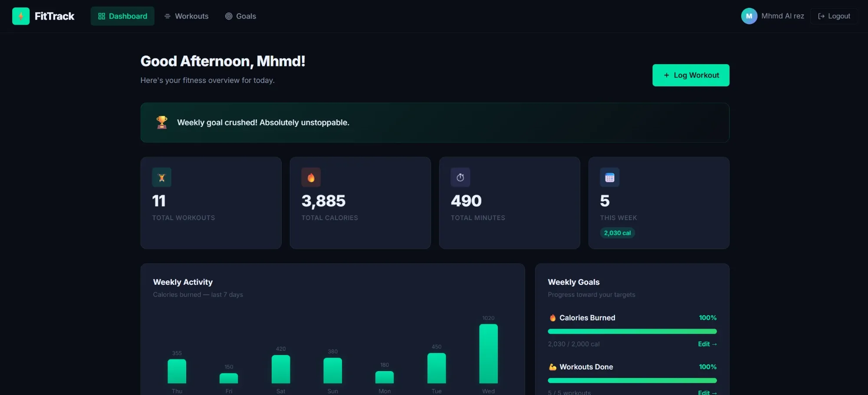Click the username Mhmd Al rez
The width and height of the screenshot is (868, 395).
click(x=783, y=16)
